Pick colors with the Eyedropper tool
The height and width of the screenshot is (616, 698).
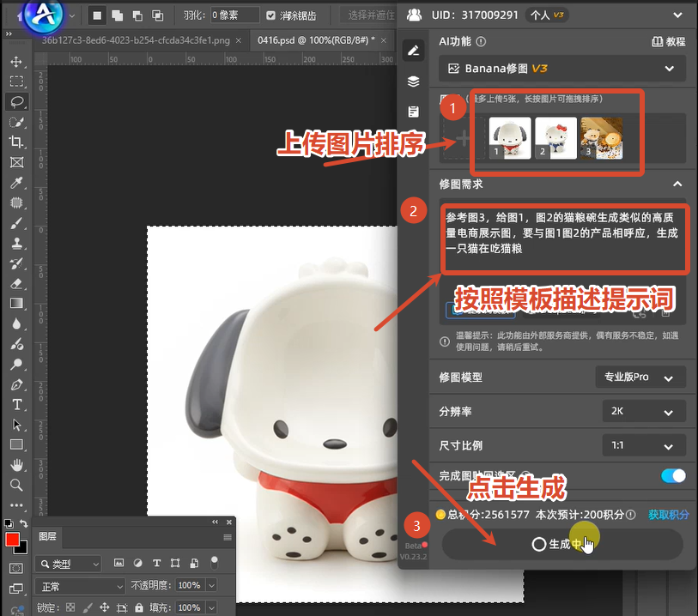pyautogui.click(x=17, y=182)
